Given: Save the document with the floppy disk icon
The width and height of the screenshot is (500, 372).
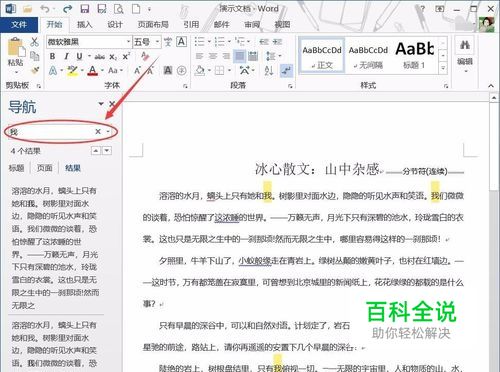Looking at the screenshot, I should (85, 9).
